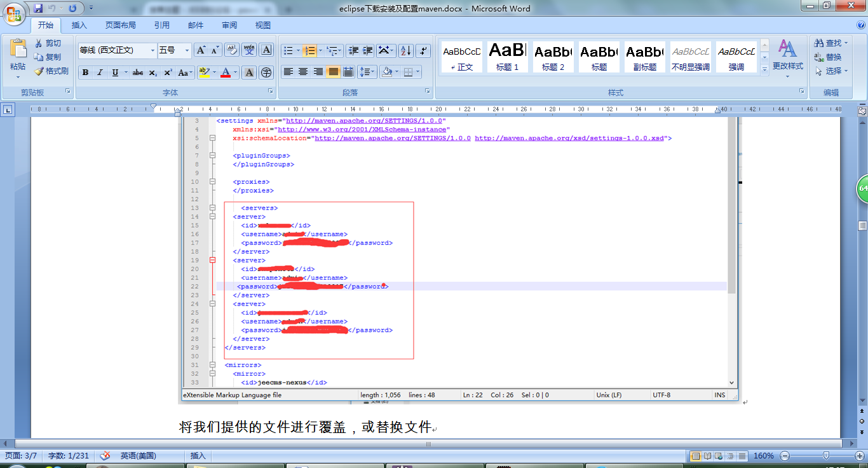This screenshot has width=868, height=468.
Task: Toggle strikethrough formatting
Action: [x=137, y=72]
